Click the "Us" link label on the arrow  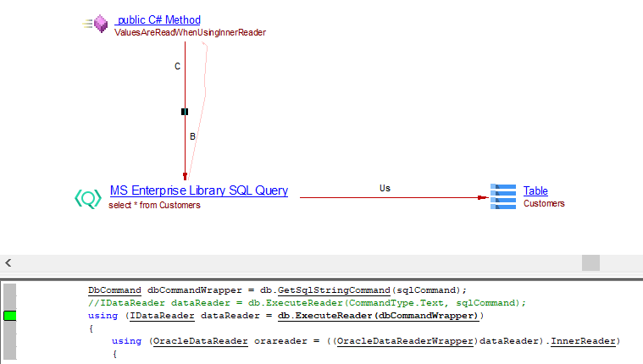tap(385, 188)
